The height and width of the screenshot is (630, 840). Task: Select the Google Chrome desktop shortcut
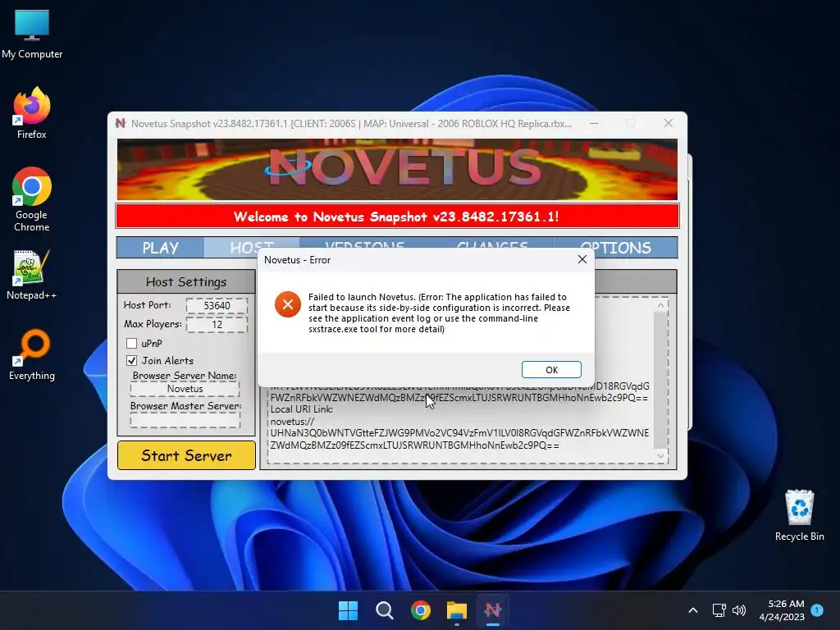[32, 199]
